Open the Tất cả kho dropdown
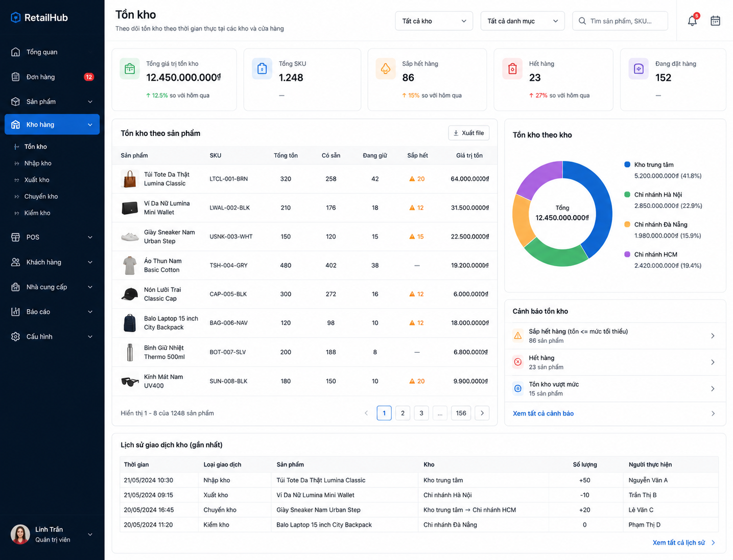Image resolution: width=733 pixels, height=560 pixels. coord(434,21)
